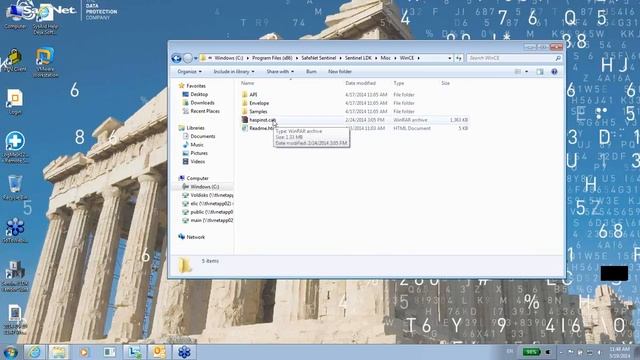The image size is (640, 360).
Task: Open Desktop in the navigation pane
Action: coord(199,94)
